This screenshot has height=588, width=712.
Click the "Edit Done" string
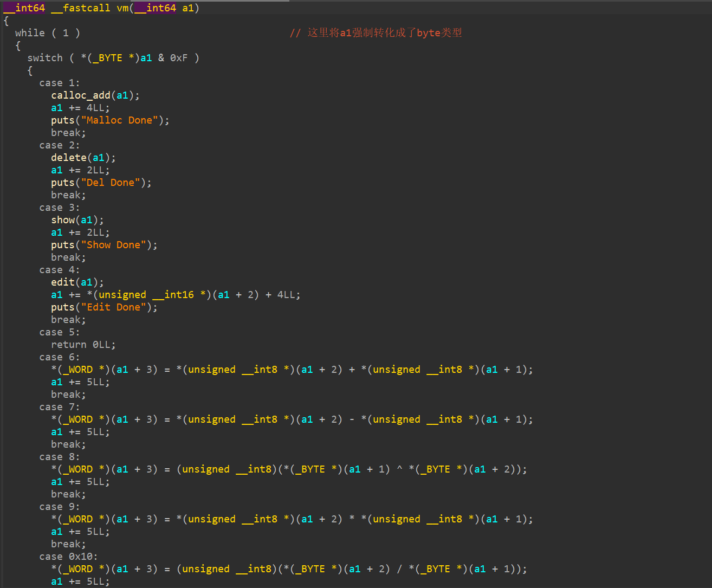coord(113,307)
